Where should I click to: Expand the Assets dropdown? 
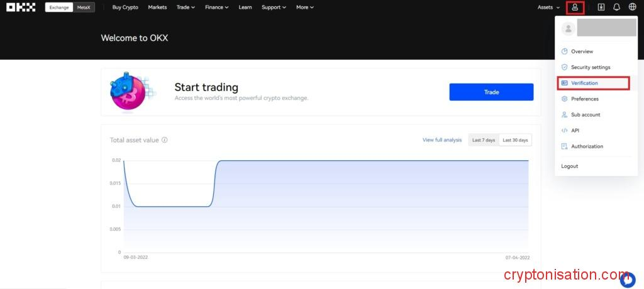(548, 8)
